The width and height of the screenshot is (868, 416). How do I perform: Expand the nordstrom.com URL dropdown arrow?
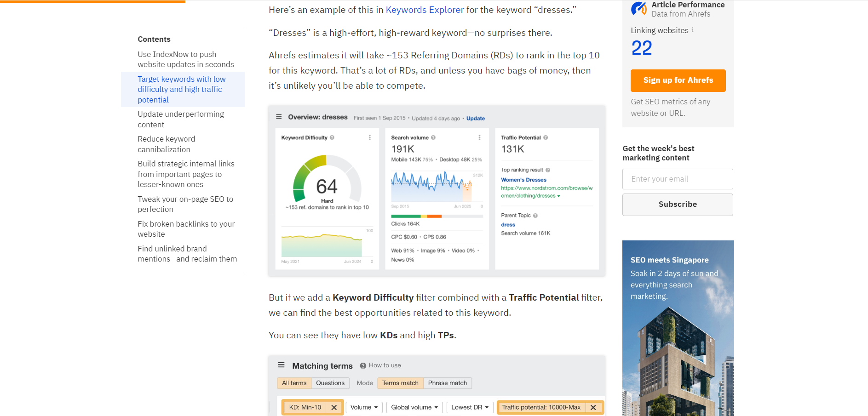(x=558, y=196)
